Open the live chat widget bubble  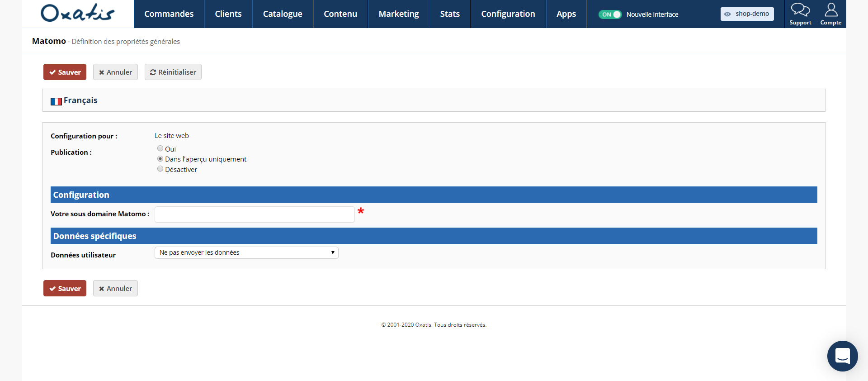click(842, 356)
